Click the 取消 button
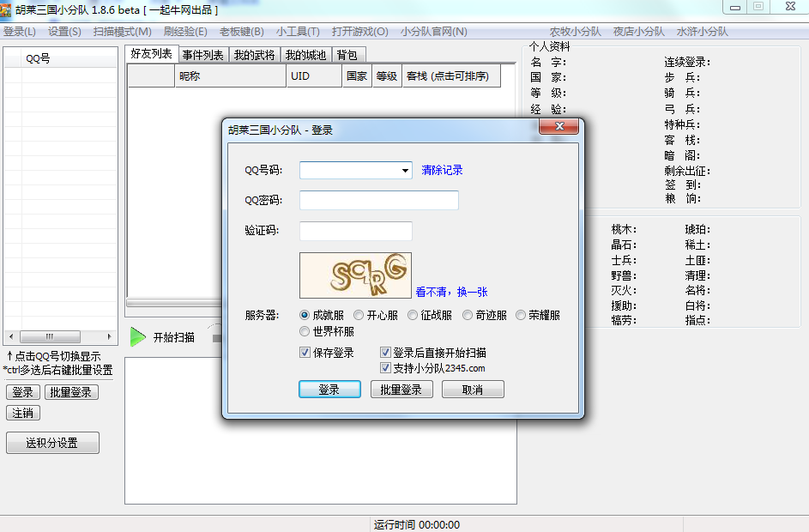 click(x=473, y=390)
